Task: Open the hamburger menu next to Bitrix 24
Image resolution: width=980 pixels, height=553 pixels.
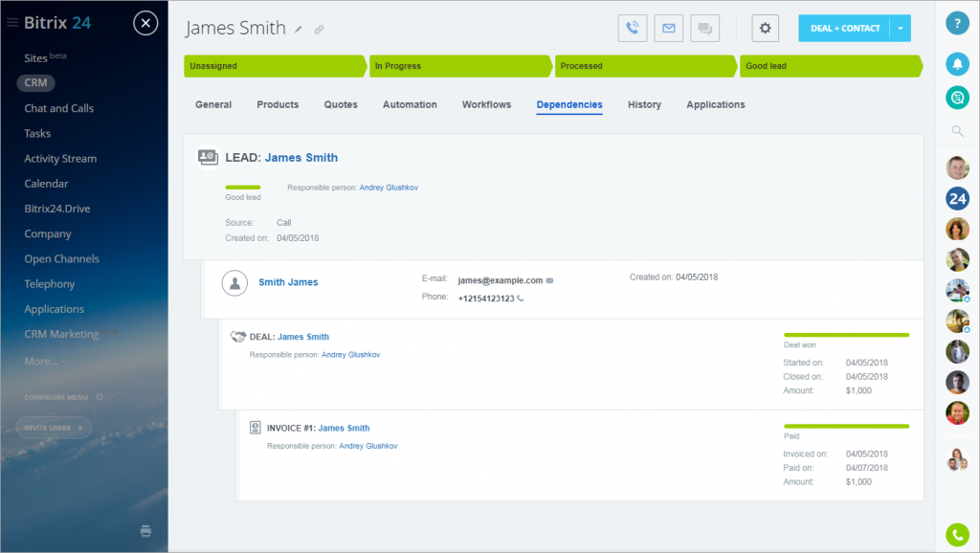Action: (x=11, y=23)
